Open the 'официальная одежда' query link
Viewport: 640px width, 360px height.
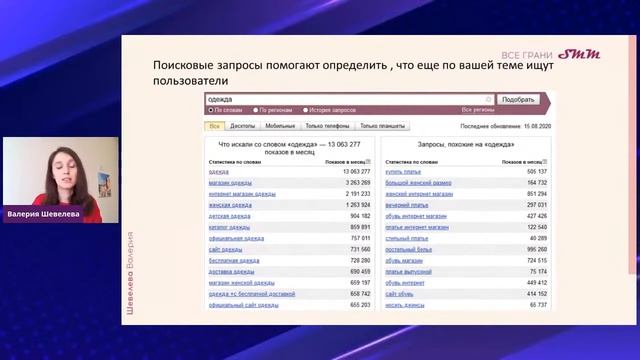[236, 238]
